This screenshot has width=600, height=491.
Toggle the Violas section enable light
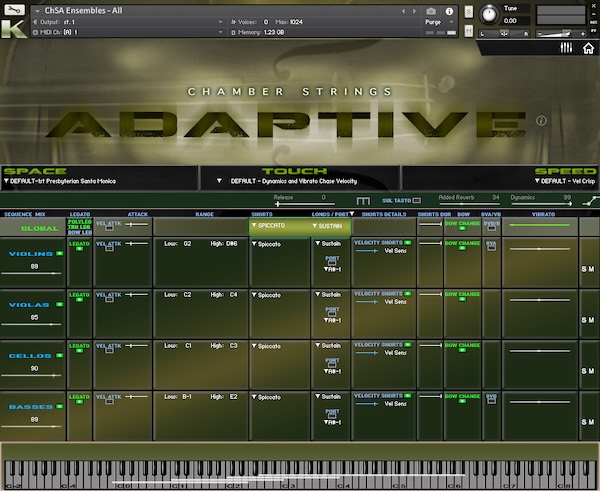pos(59,304)
